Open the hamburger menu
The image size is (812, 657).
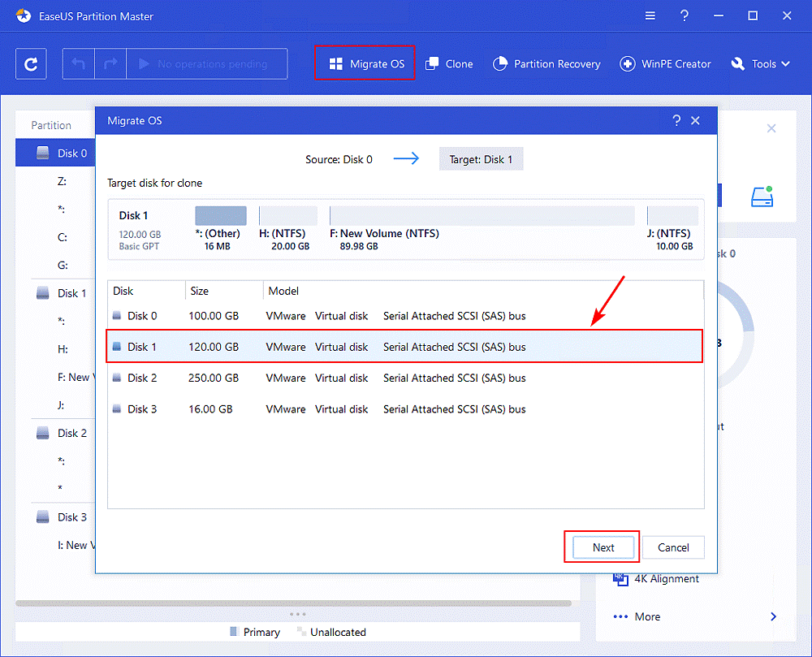click(649, 15)
